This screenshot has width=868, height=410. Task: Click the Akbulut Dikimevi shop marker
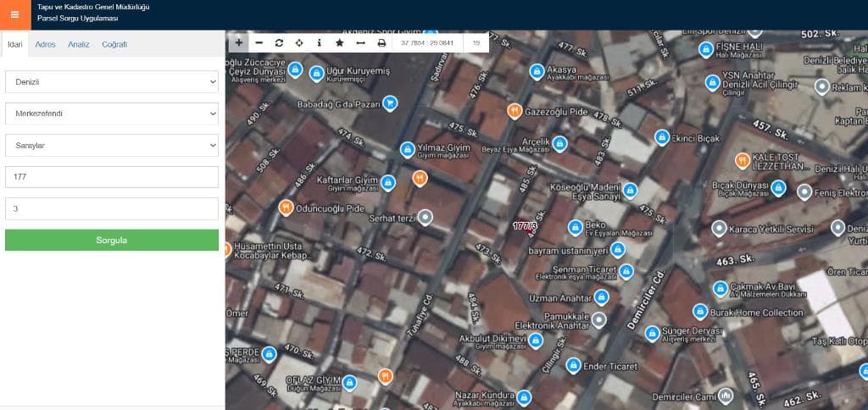pyautogui.click(x=536, y=341)
